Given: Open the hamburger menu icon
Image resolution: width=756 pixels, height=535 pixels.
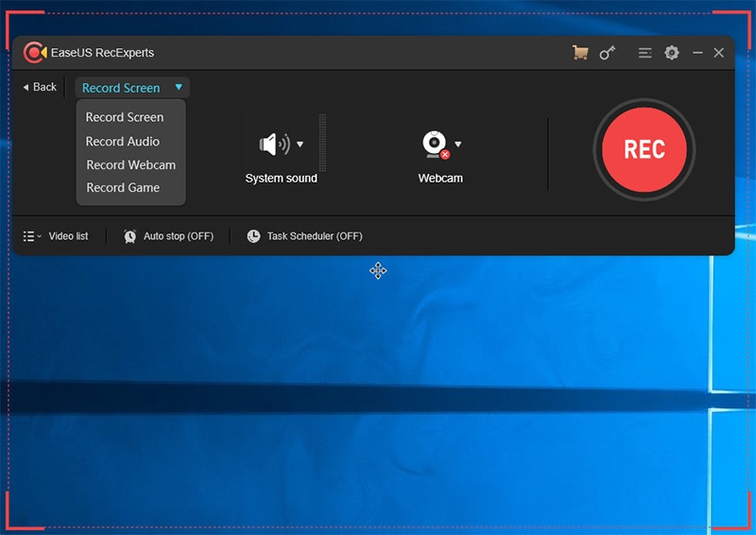Looking at the screenshot, I should 644,53.
